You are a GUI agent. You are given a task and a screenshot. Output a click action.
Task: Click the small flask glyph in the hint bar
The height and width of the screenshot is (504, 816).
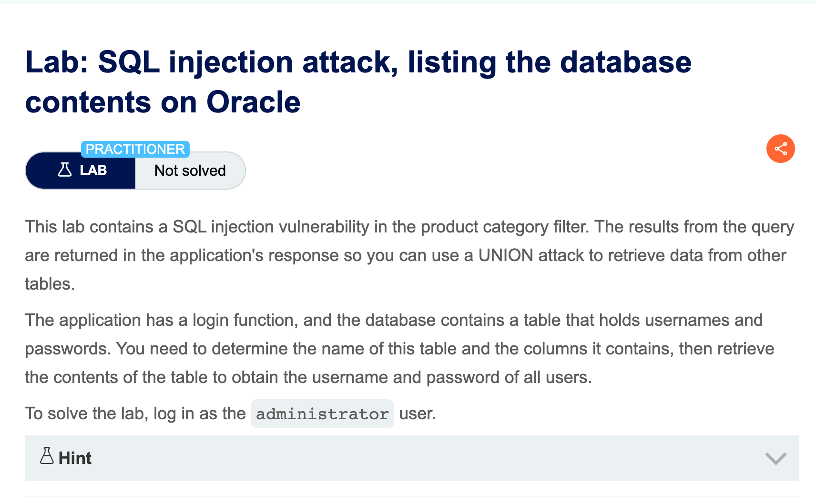[46, 456]
